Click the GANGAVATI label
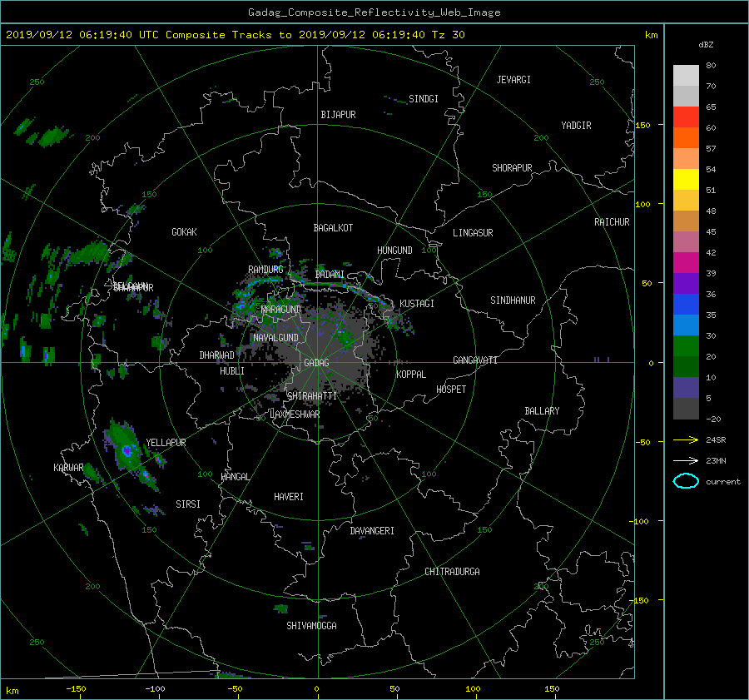749x700 pixels. pyautogui.click(x=475, y=360)
